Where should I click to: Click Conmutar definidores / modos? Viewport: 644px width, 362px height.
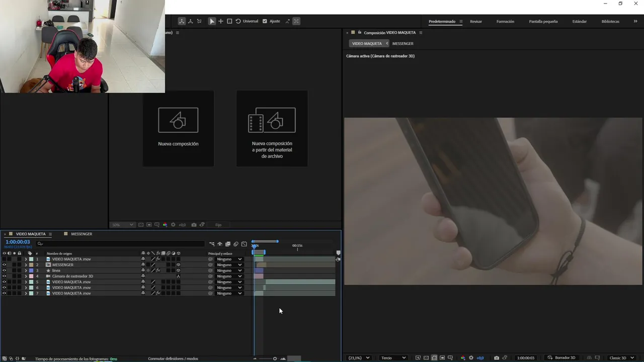[173, 359]
